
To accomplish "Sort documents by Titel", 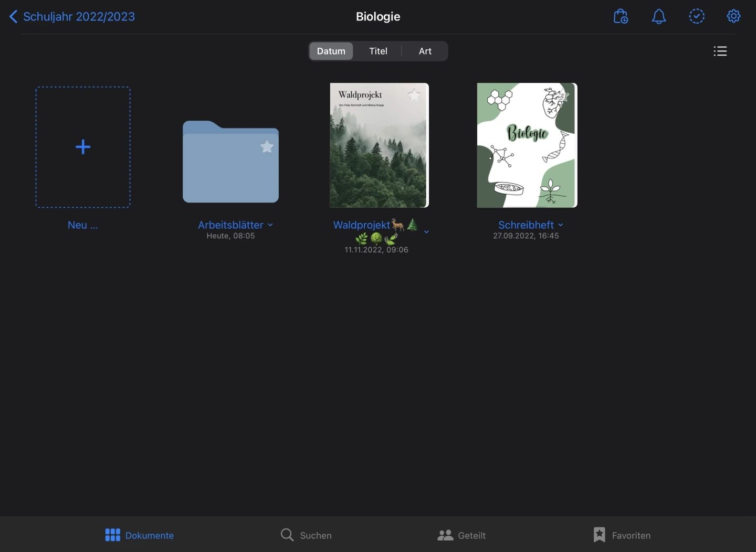I will [x=378, y=51].
